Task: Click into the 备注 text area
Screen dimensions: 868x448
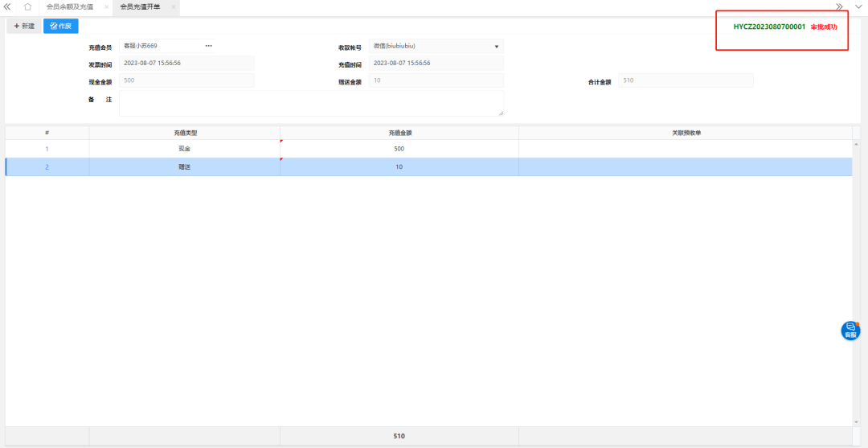Action: coord(311,103)
